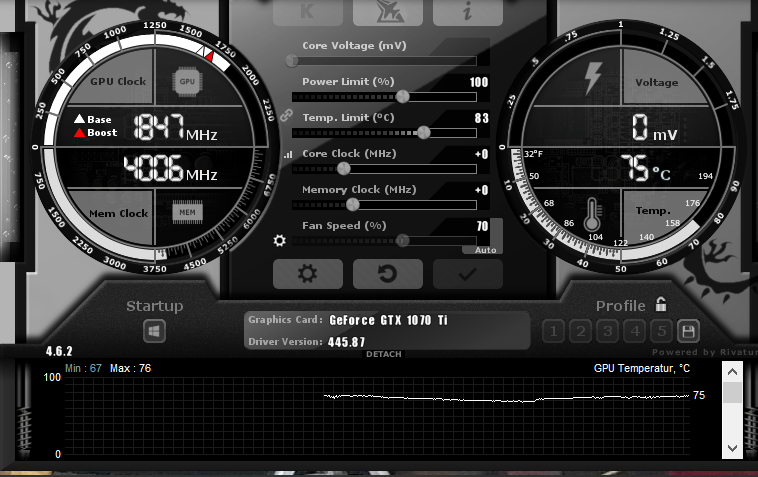Toggle the Auto fan speed button
758x477 pixels.
point(485,250)
